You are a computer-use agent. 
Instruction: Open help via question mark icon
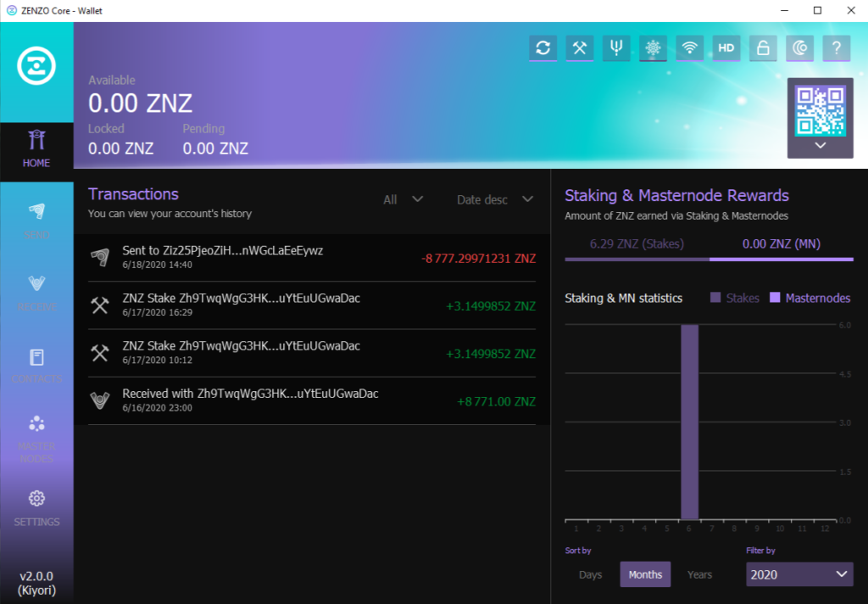click(837, 48)
